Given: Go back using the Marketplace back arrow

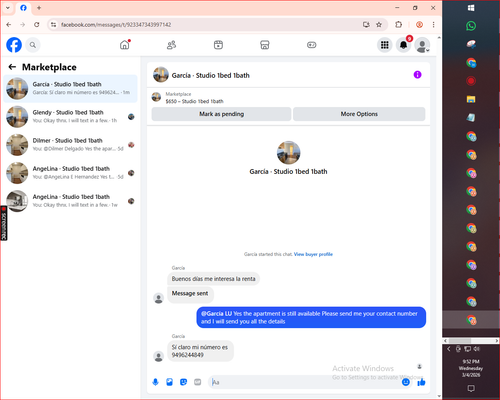Looking at the screenshot, I should (12, 67).
